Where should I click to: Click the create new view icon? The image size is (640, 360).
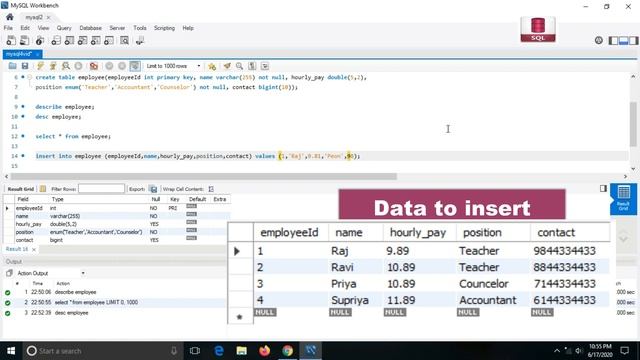tap(82, 40)
